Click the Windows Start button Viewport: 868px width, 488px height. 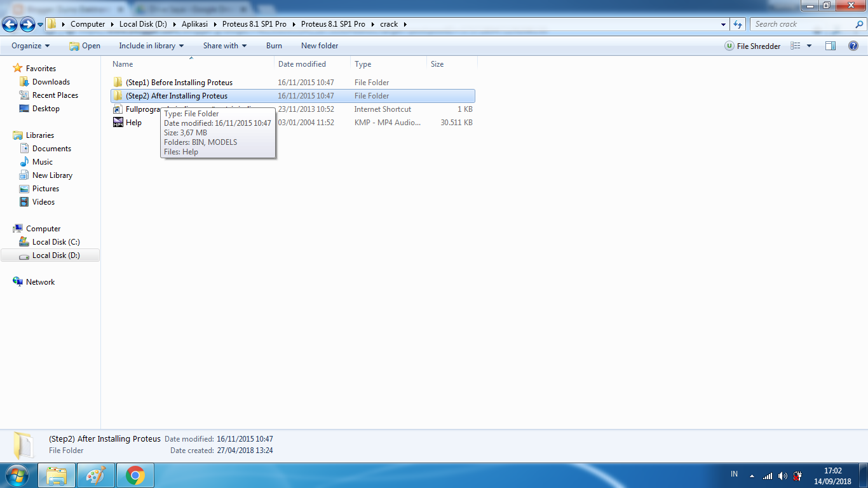click(x=16, y=475)
